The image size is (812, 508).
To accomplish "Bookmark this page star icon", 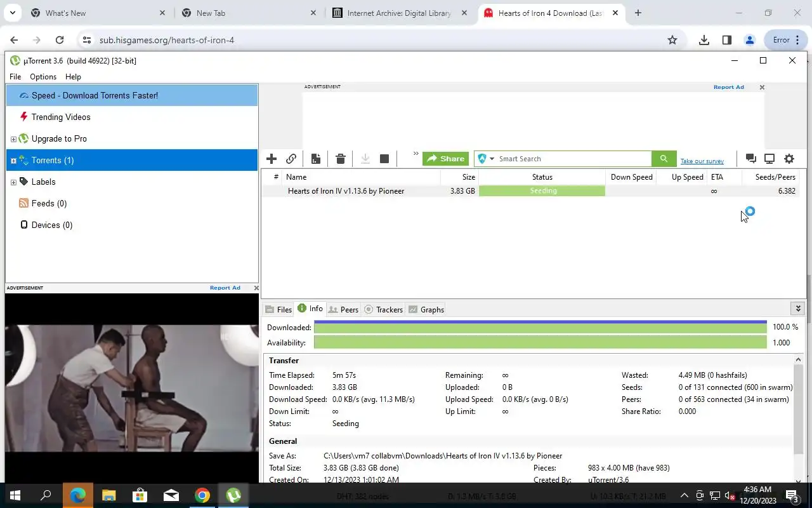I will pyautogui.click(x=672, y=40).
